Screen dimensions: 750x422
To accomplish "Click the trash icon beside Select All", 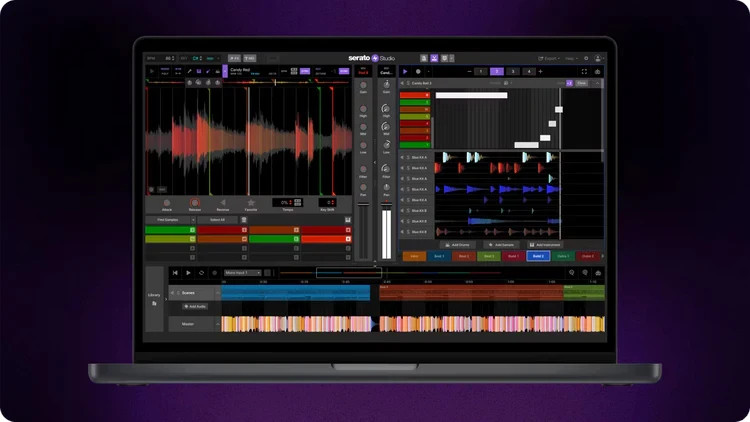I will click(x=244, y=220).
